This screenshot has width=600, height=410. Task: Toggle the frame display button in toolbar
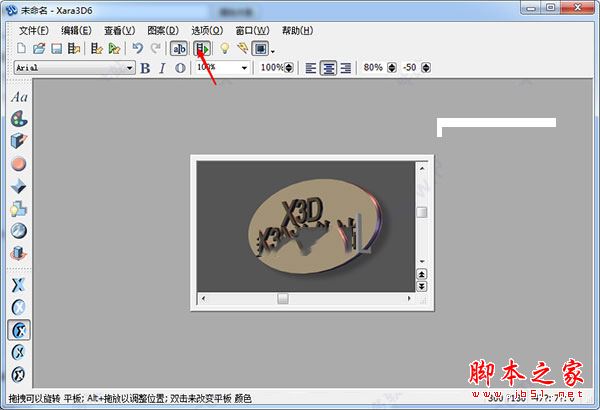[x=260, y=49]
